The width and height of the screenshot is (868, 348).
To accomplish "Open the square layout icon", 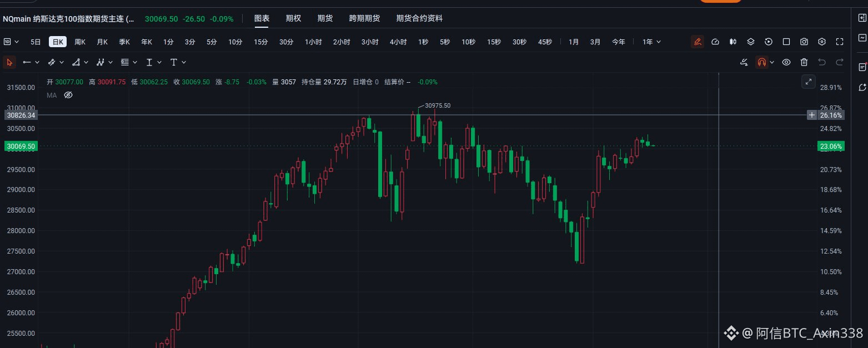I will [x=786, y=42].
